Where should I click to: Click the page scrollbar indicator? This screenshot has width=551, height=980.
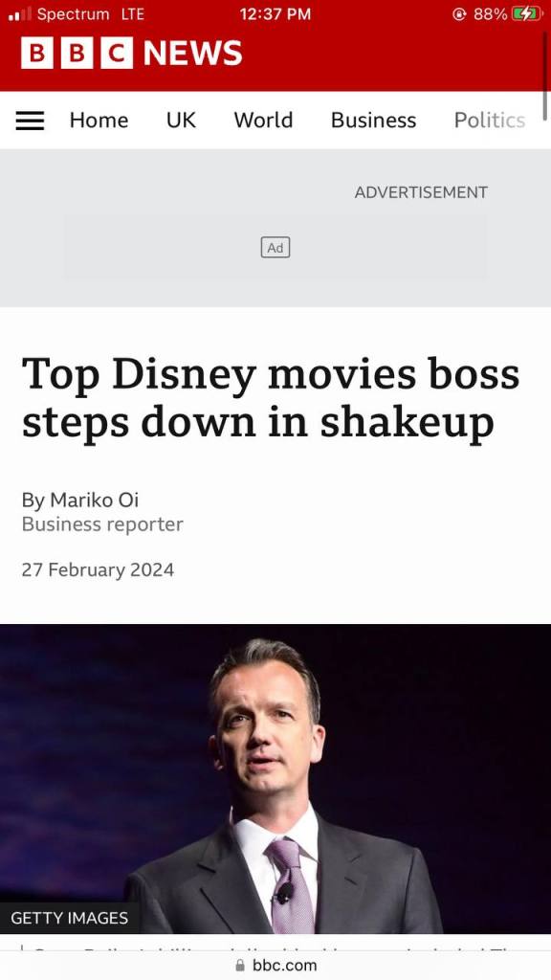click(x=545, y=74)
